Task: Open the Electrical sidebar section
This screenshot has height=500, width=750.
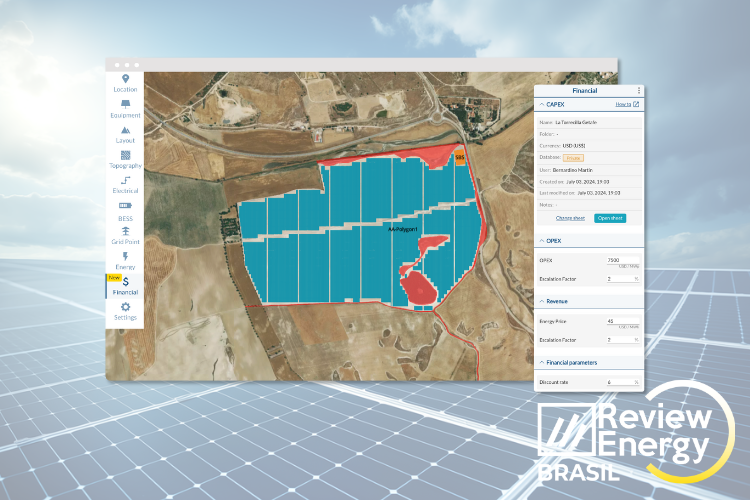Action: [x=125, y=185]
